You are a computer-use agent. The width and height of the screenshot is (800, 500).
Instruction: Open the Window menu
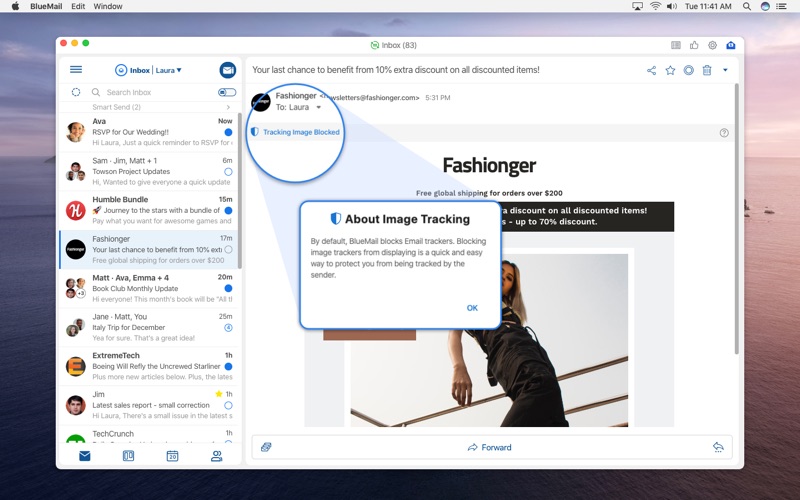108,6
